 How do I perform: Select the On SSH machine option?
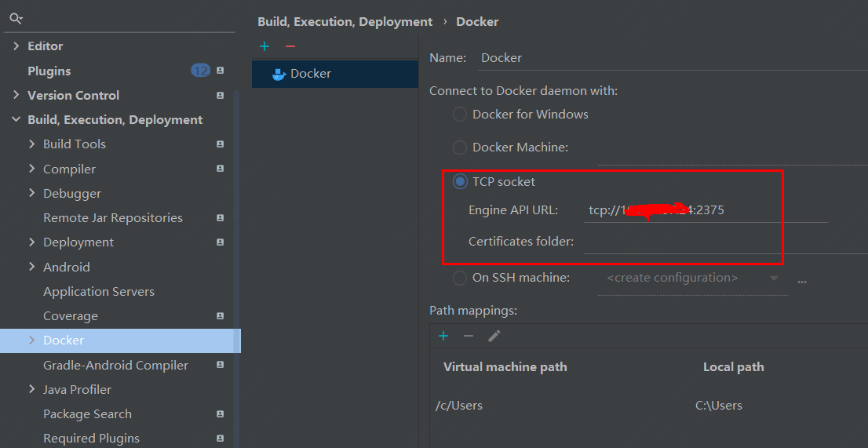tap(460, 278)
